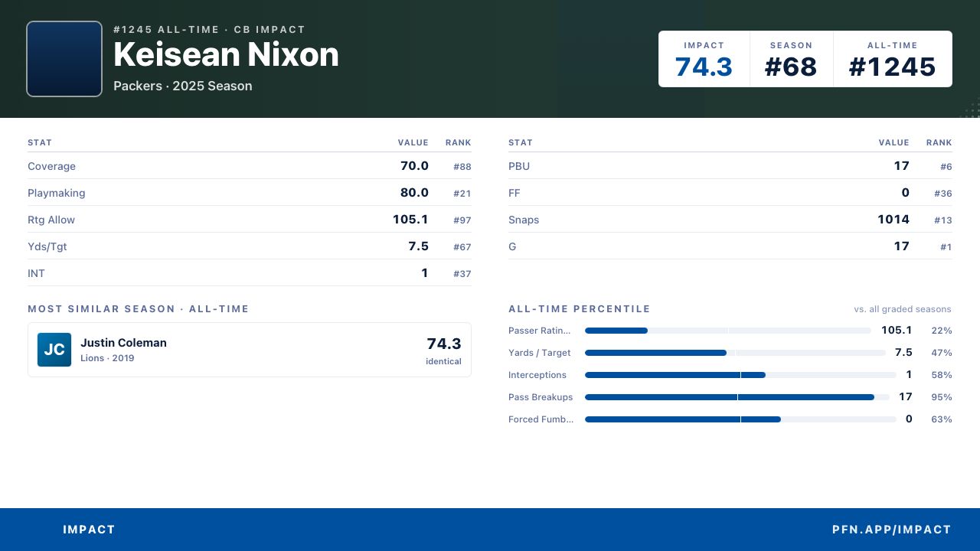This screenshot has width=980, height=551.
Task: Open Justin Coleman similar season card
Action: click(x=250, y=350)
